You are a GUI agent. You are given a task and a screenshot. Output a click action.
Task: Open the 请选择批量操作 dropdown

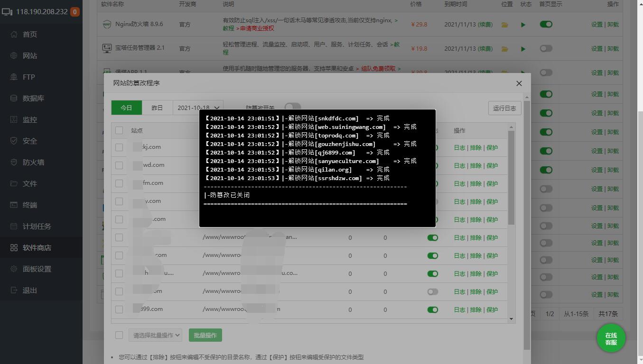click(155, 335)
